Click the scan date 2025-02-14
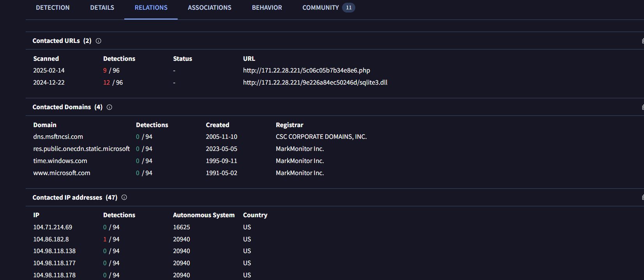Image resolution: width=644 pixels, height=280 pixels. (49, 71)
